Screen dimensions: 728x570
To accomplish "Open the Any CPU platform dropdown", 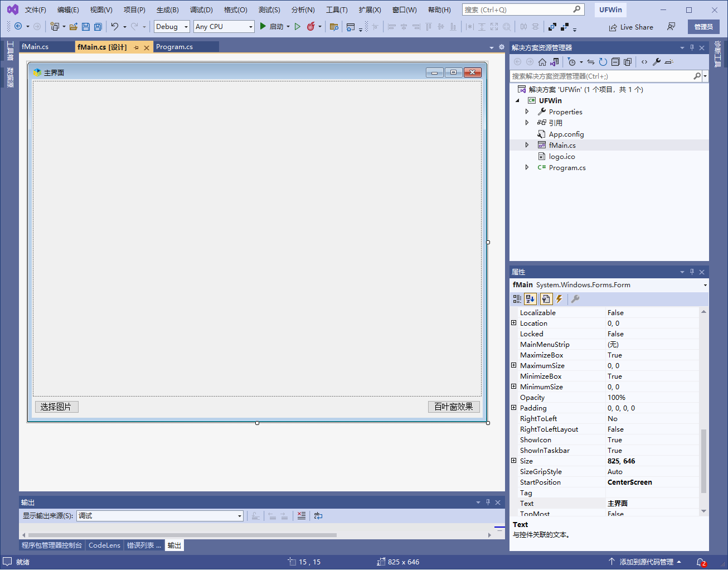I will pos(251,27).
